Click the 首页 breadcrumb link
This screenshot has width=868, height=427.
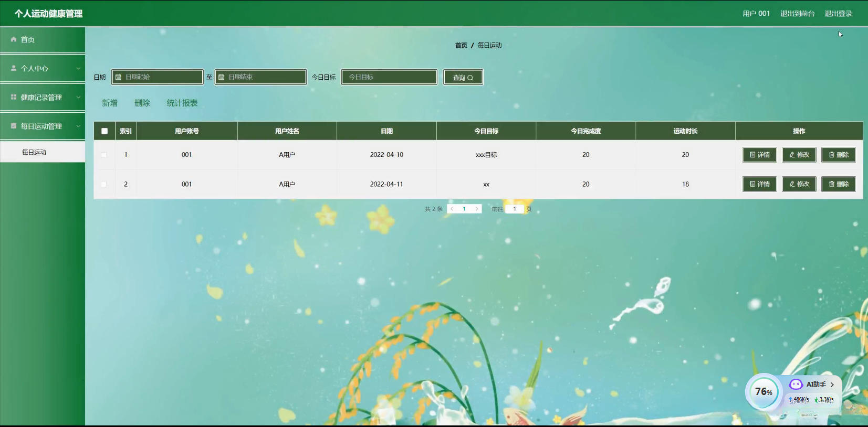coord(461,46)
